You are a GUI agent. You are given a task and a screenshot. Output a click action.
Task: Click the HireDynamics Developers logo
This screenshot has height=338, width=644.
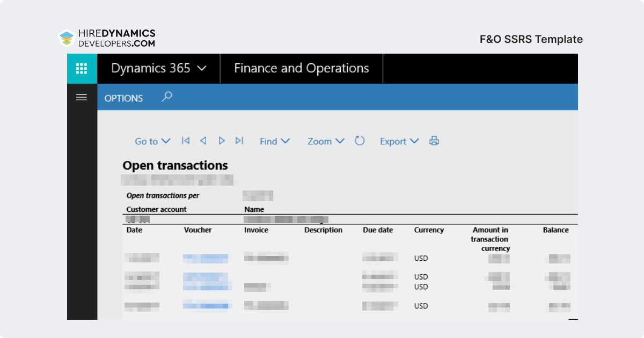click(107, 38)
